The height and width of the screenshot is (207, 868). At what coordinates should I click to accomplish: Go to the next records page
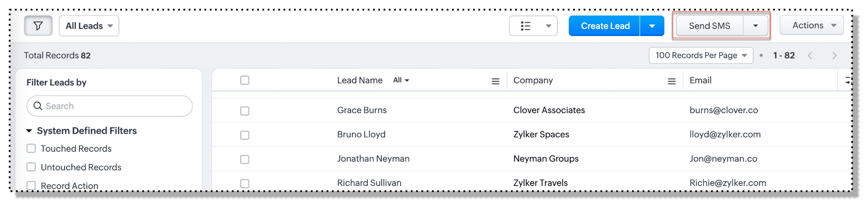834,56
